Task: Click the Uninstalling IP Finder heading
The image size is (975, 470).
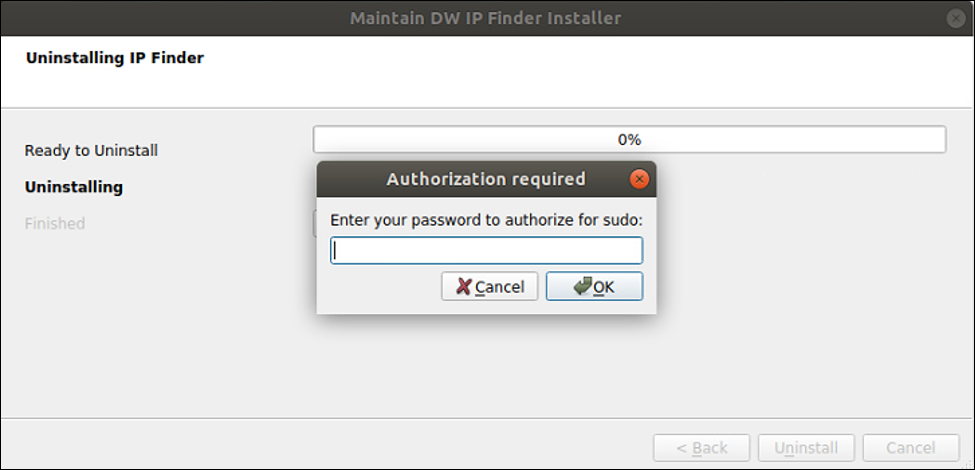Action: point(115,58)
